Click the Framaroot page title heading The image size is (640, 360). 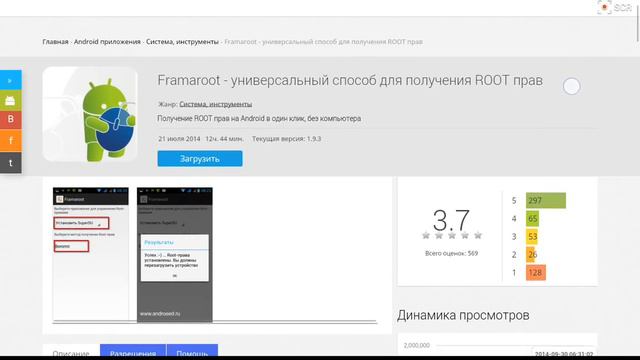350,80
